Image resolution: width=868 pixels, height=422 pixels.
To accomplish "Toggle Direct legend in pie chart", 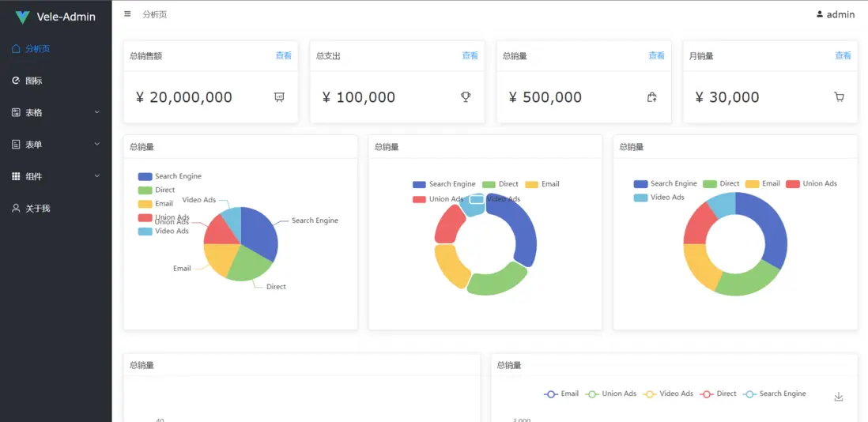I will [156, 190].
